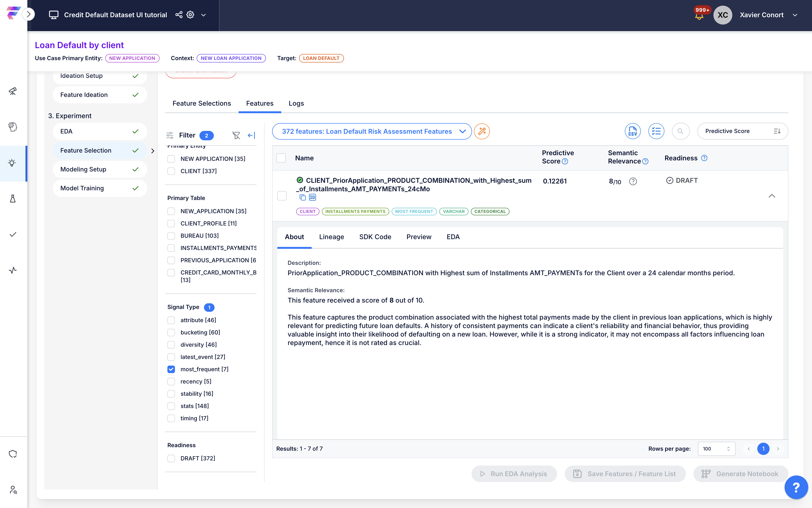Download features as CSV icon

coord(632,131)
